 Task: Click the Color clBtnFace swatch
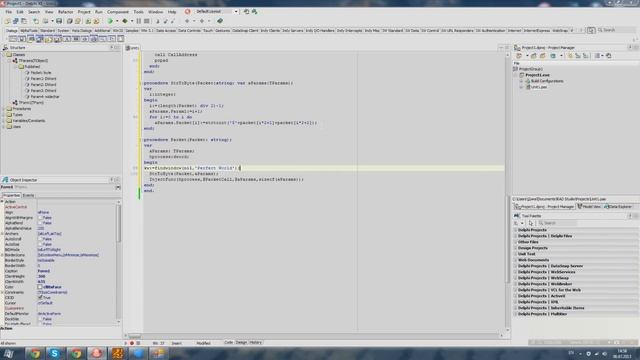click(40, 287)
